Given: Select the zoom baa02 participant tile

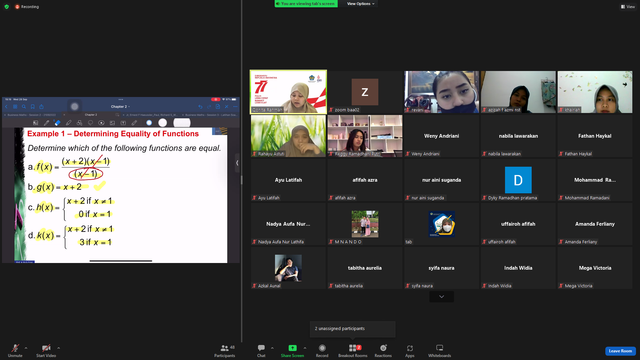Looking at the screenshot, I should [364, 92].
